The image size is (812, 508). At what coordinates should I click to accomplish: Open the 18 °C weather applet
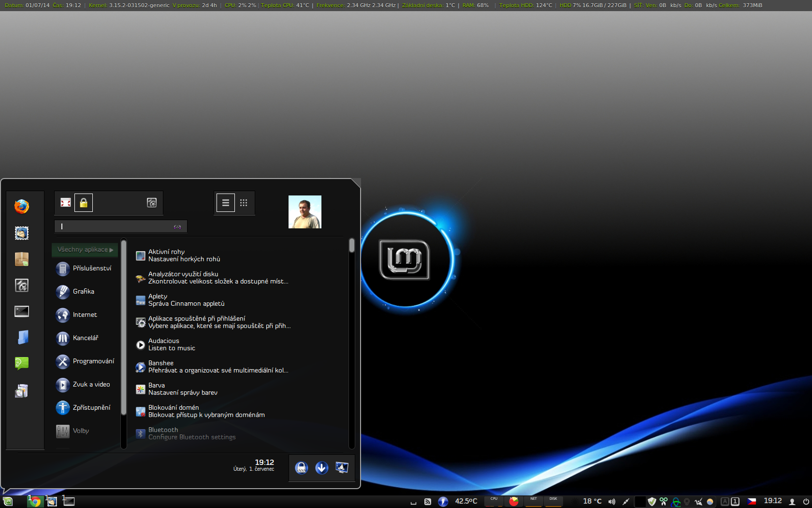[x=592, y=501]
